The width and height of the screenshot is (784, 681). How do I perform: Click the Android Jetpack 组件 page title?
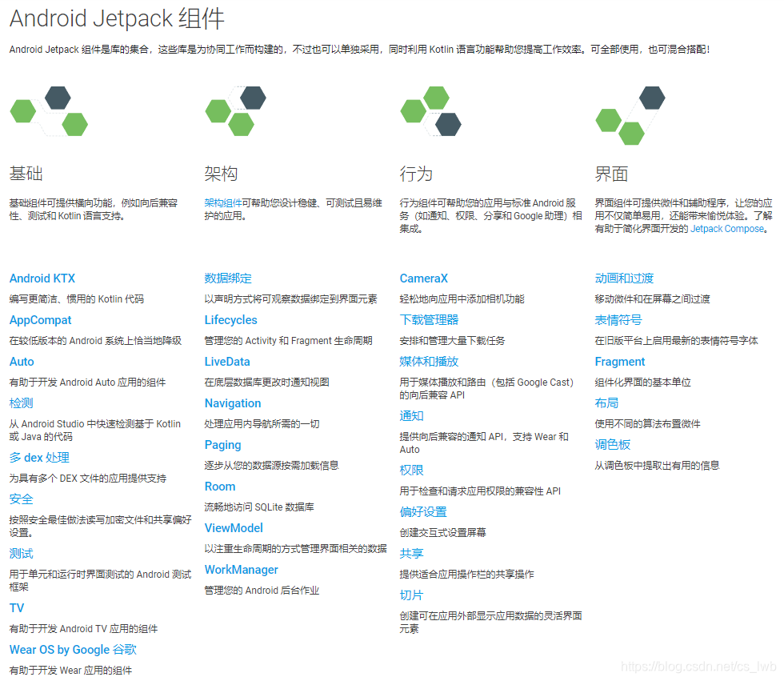(117, 18)
